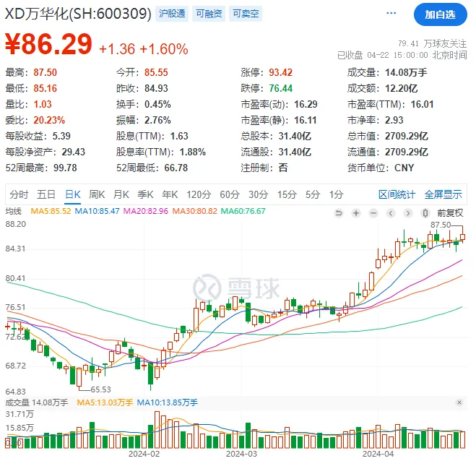
Task: Click the 最高 value 87.50
Action: coord(46,72)
